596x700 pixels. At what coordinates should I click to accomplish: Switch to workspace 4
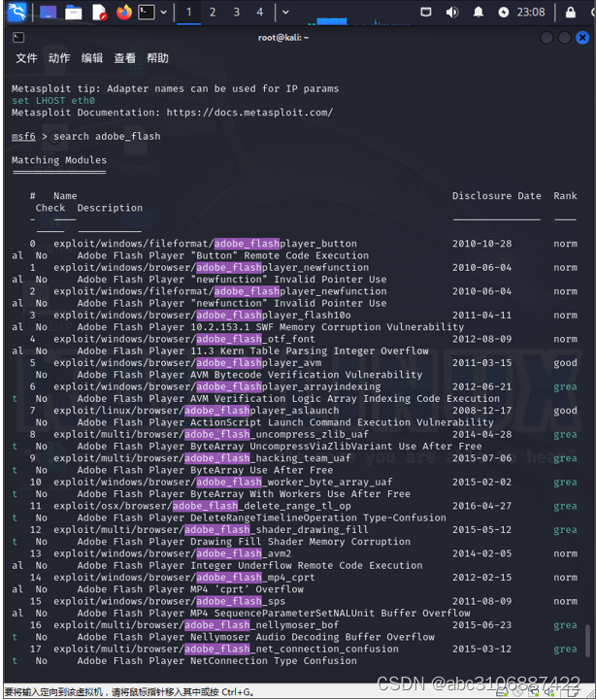tap(260, 12)
